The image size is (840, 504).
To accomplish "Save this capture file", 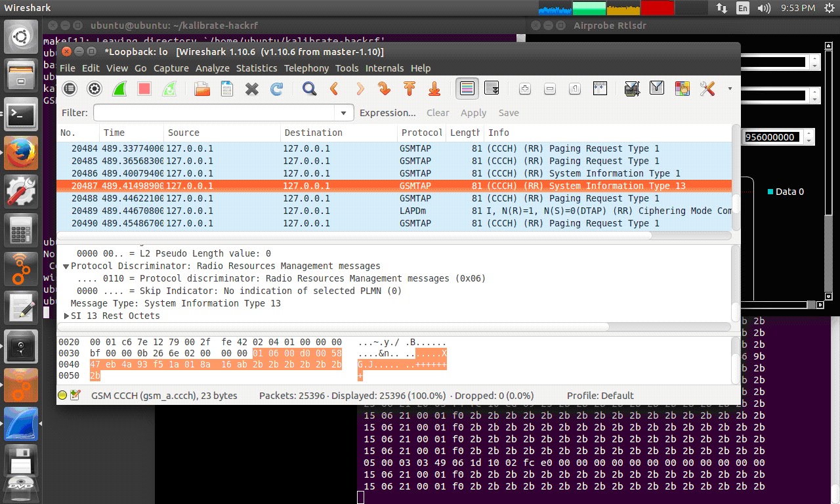I will click(227, 89).
